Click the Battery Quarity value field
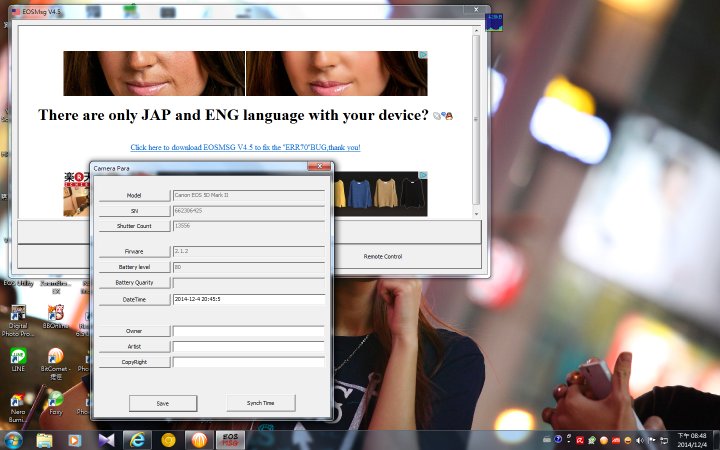 point(249,282)
